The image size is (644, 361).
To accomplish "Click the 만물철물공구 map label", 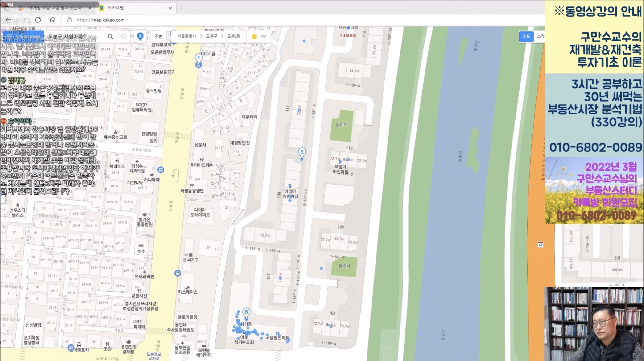I will (163, 72).
